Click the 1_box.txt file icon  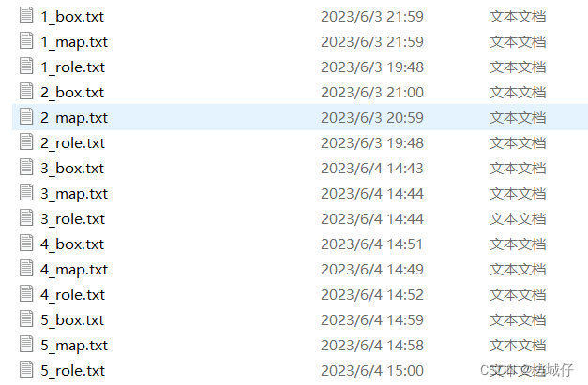pos(26,16)
